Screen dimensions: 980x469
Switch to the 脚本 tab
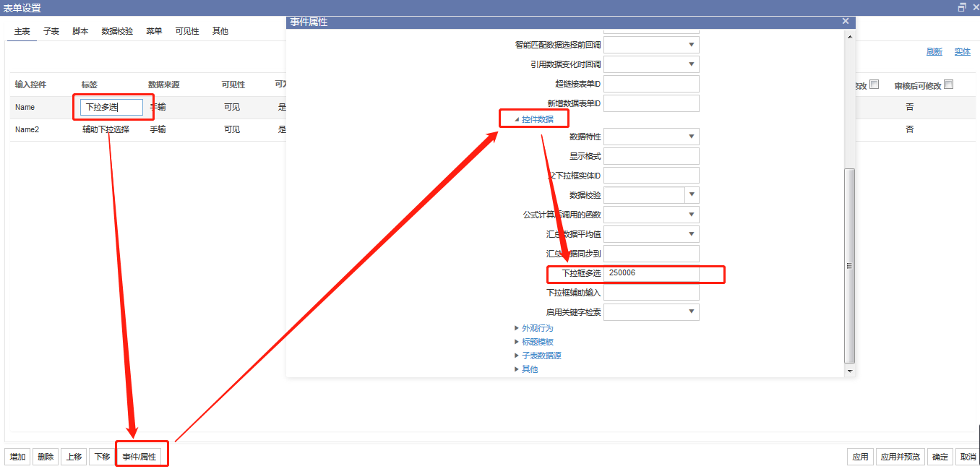[x=79, y=31]
